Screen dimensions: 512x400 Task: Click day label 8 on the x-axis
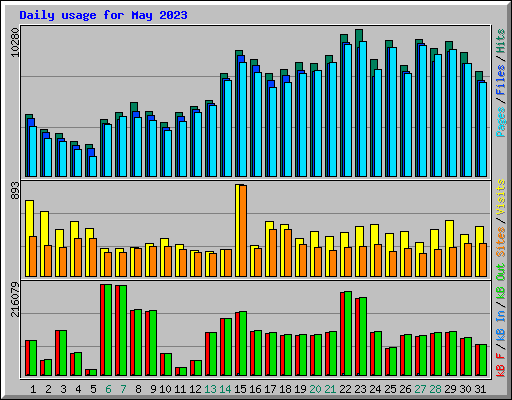tap(138, 389)
